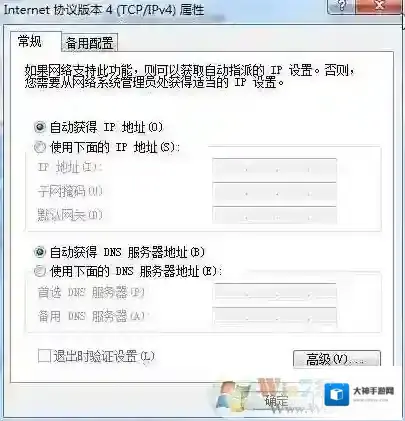Click the Windows flag watermark logo
This screenshot has width=405, height=421.
click(x=233, y=397)
